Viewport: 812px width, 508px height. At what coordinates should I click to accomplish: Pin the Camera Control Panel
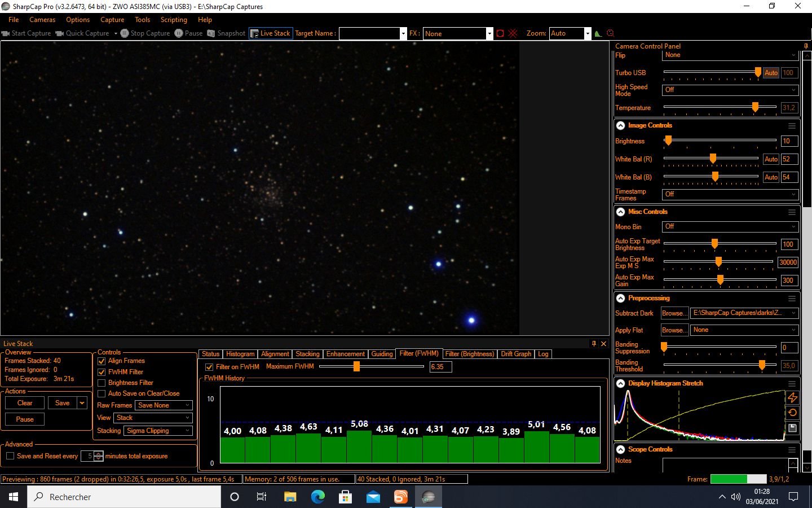click(806, 46)
